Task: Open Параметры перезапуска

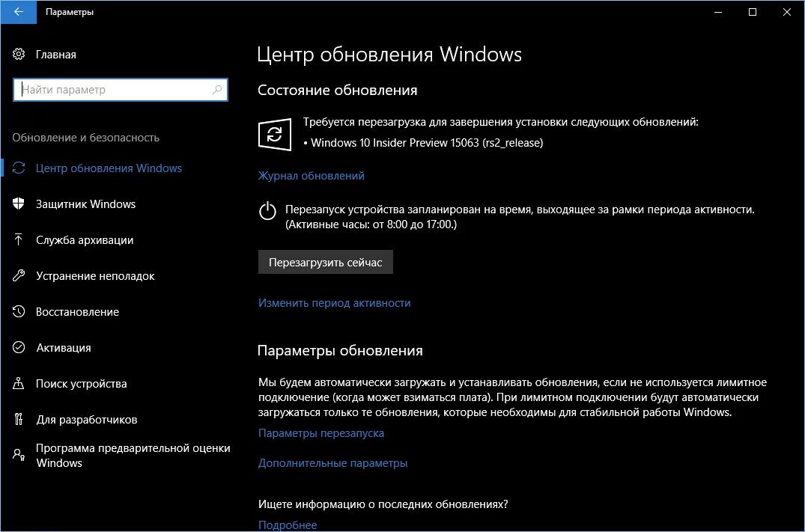Action: (321, 432)
